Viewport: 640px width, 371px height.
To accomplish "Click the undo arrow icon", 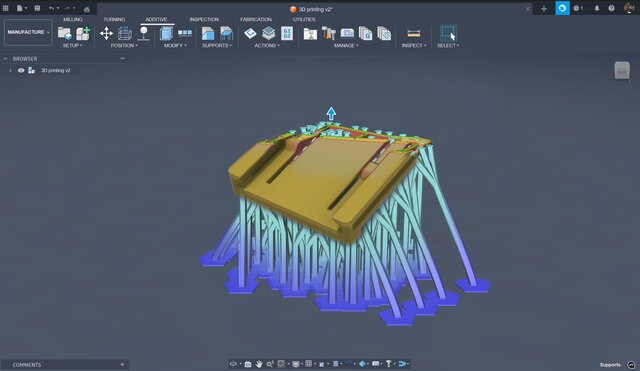I will tap(51, 8).
